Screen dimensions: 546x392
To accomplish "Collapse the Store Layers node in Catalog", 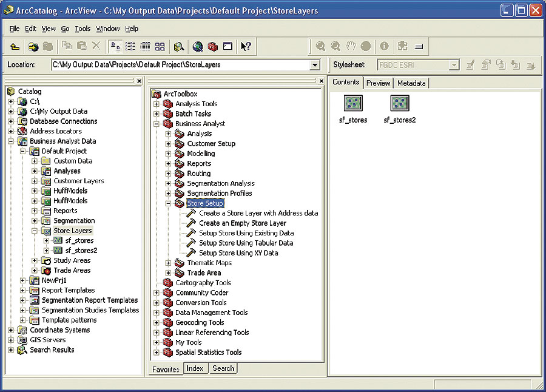I will pyautogui.click(x=35, y=231).
